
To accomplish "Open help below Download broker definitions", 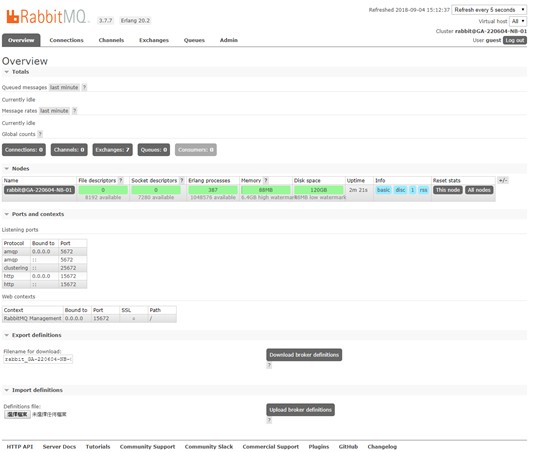I will point(269,365).
